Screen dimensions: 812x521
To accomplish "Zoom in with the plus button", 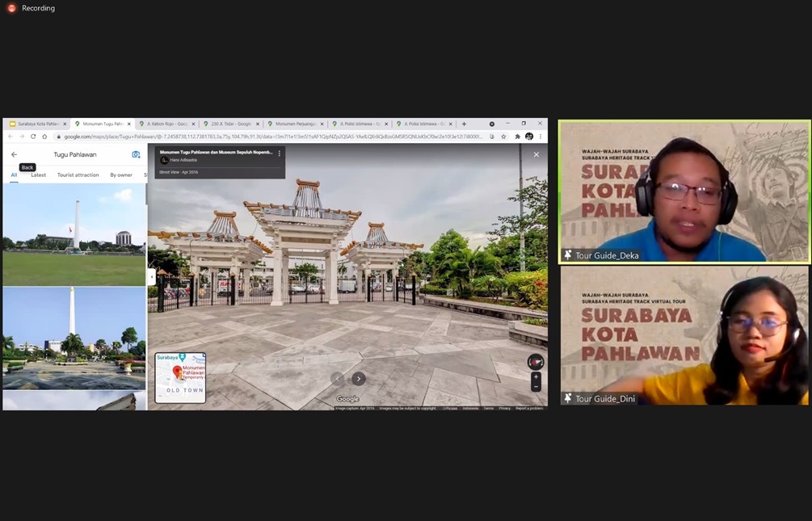I will pos(536,376).
